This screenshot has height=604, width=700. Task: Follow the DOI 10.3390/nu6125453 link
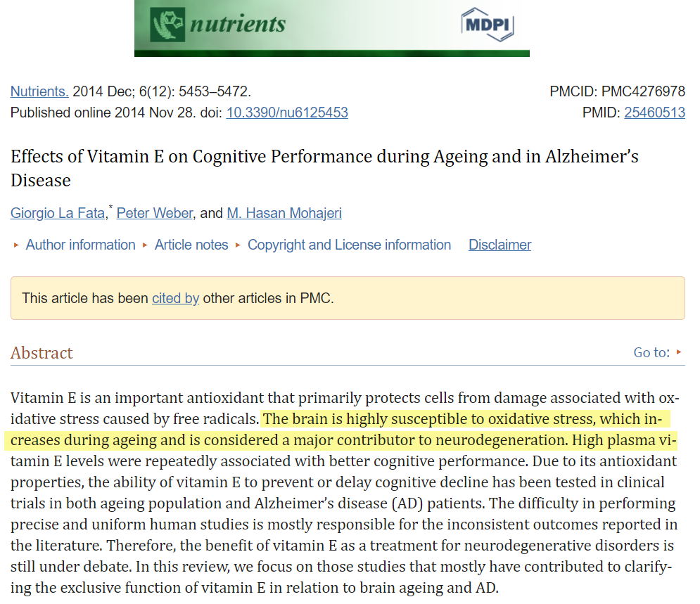tap(287, 113)
